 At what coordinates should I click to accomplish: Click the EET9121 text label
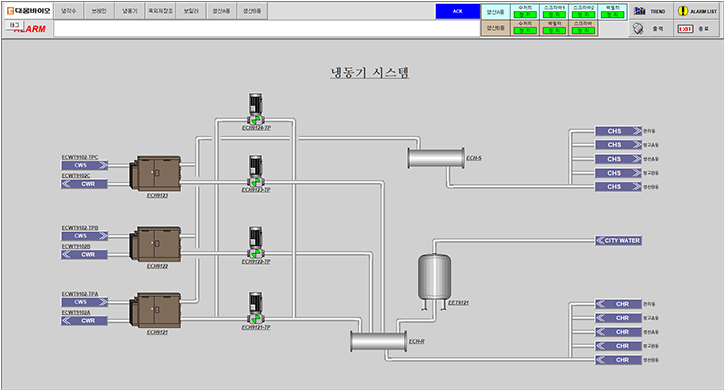click(458, 303)
